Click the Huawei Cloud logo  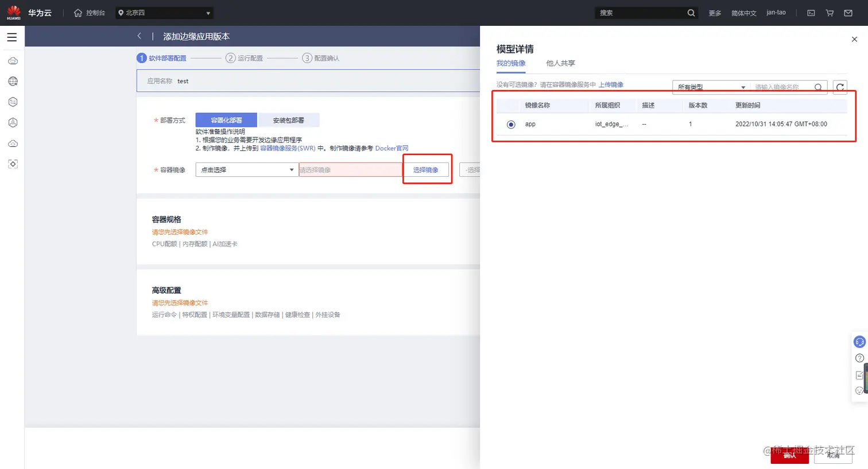tap(14, 13)
